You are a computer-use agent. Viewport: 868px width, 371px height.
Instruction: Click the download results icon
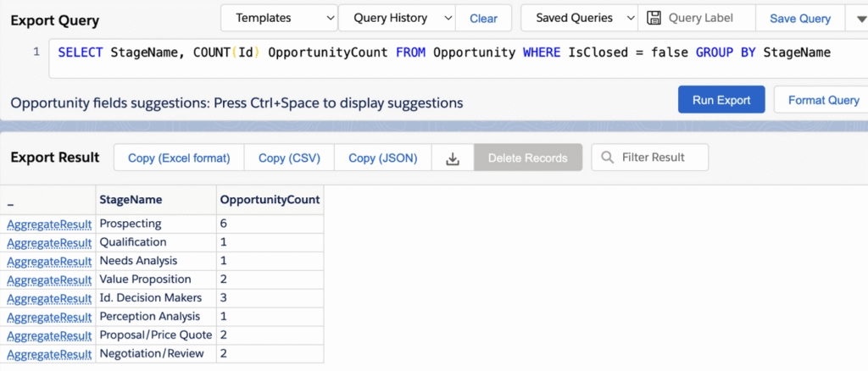tap(453, 158)
